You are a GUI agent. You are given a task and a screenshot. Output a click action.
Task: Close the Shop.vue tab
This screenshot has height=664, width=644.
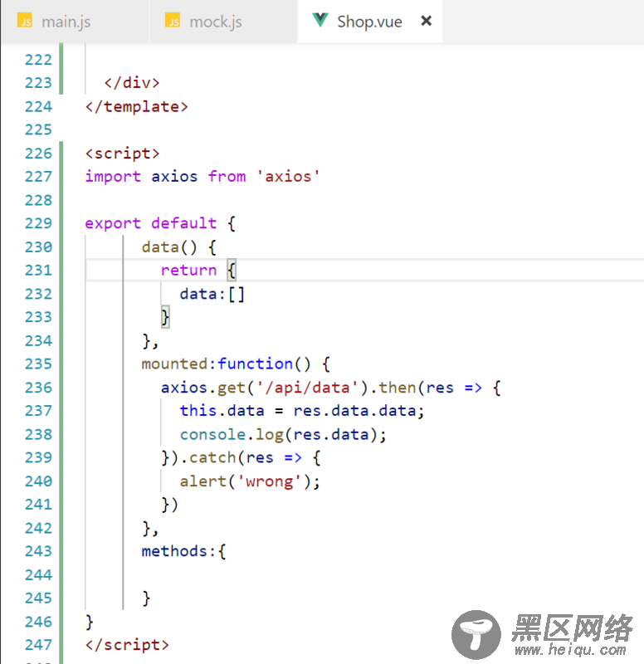click(x=427, y=21)
